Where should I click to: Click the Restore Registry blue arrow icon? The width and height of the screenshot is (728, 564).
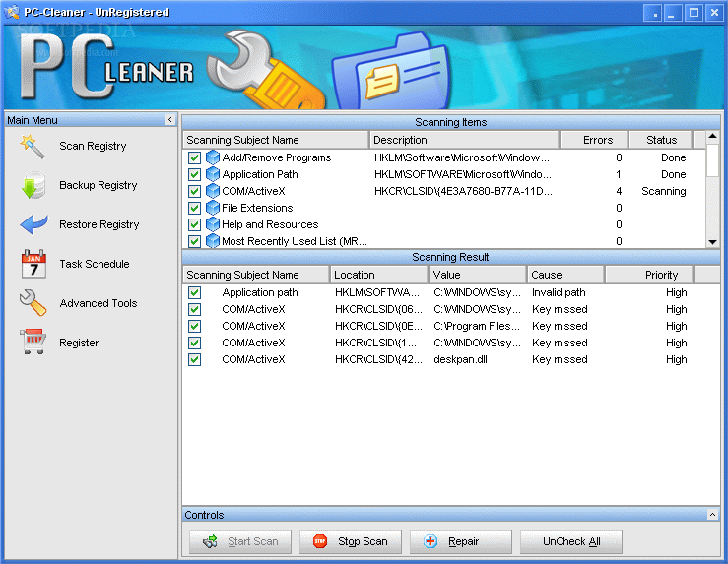coord(33,224)
